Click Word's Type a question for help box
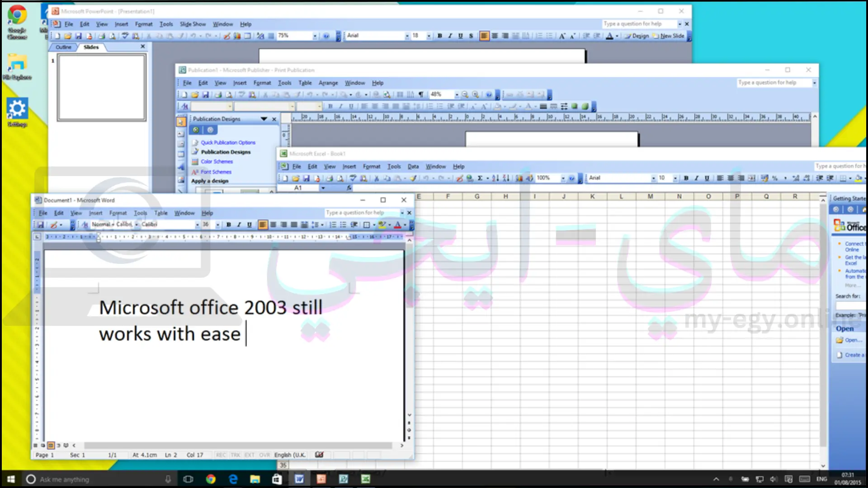Image resolution: width=868 pixels, height=488 pixels. [x=362, y=212]
